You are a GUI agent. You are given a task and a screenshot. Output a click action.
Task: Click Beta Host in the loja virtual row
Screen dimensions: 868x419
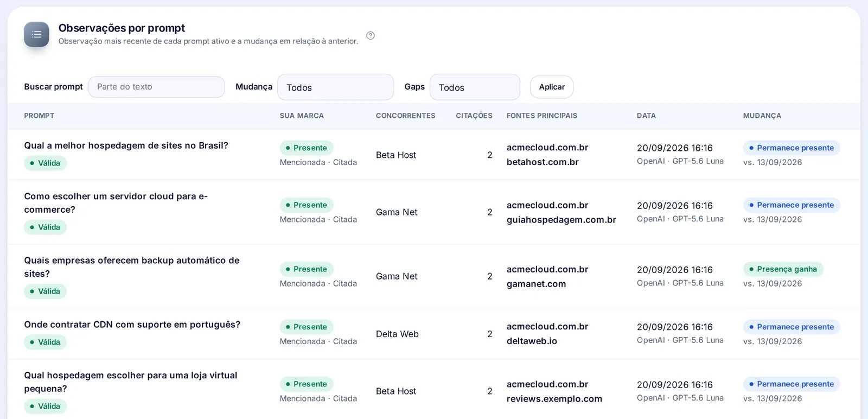(x=396, y=391)
